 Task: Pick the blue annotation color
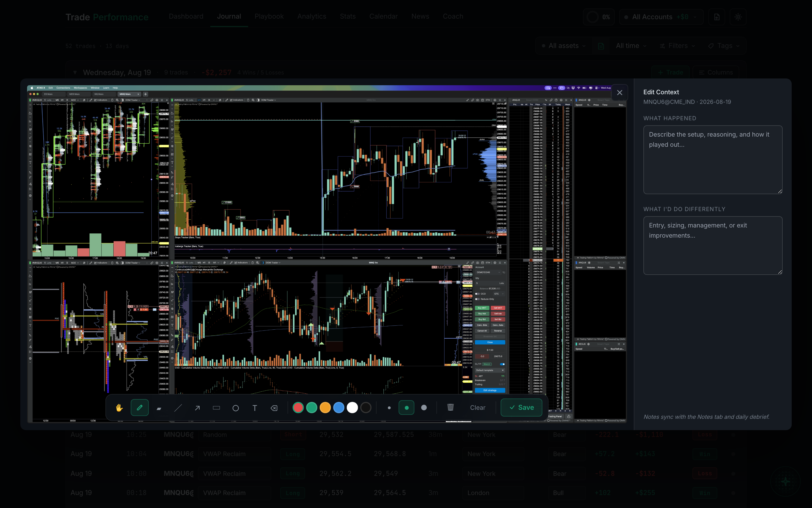[339, 408]
